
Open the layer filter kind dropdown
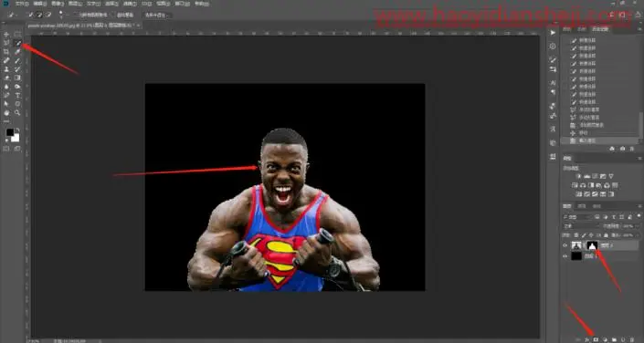[x=577, y=216]
